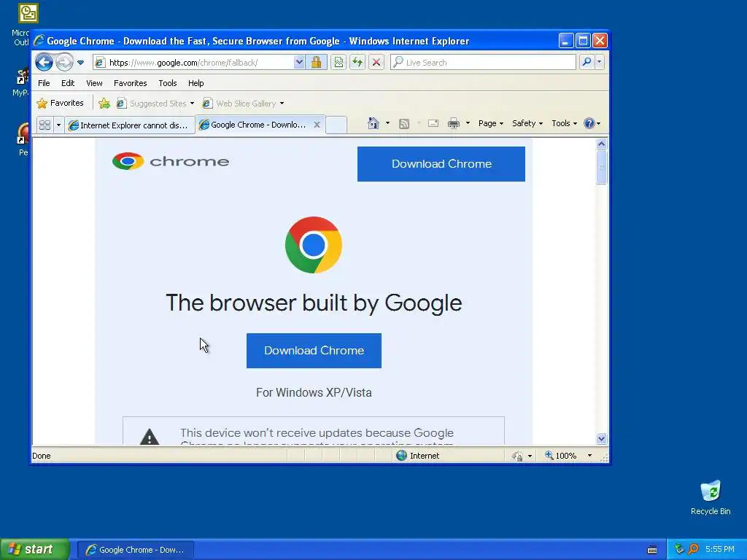Open the search provider options dropdown
The height and width of the screenshot is (560, 747).
(600, 62)
